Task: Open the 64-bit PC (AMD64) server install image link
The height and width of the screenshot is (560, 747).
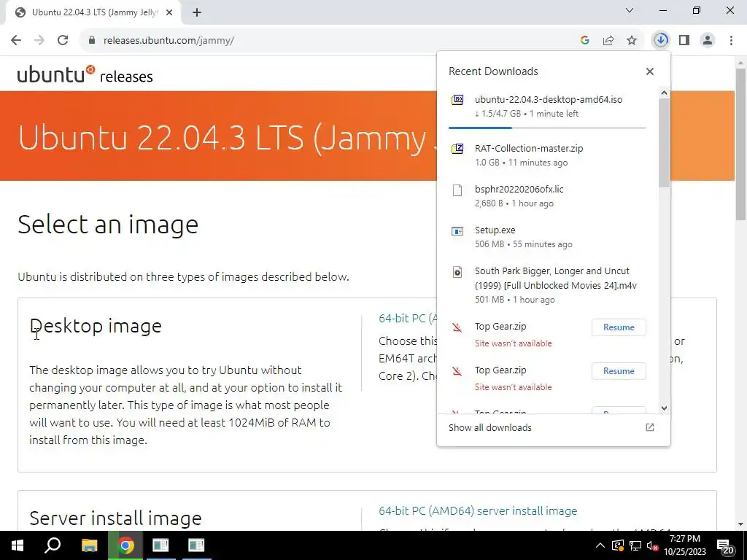Action: tap(478, 510)
